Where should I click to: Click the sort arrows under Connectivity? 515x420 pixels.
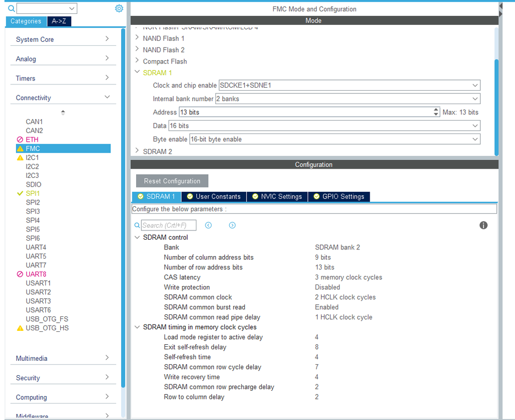(63, 112)
